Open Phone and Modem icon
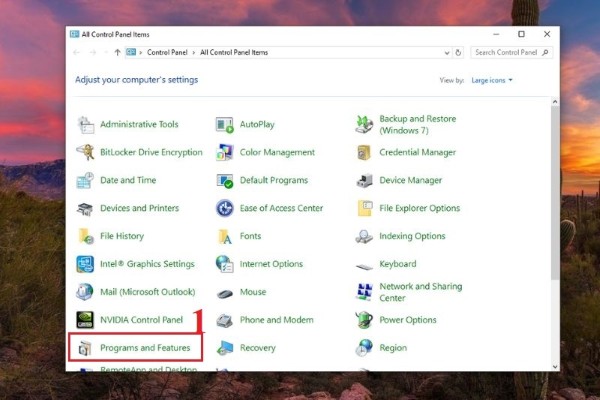600x400 pixels. 225,321
